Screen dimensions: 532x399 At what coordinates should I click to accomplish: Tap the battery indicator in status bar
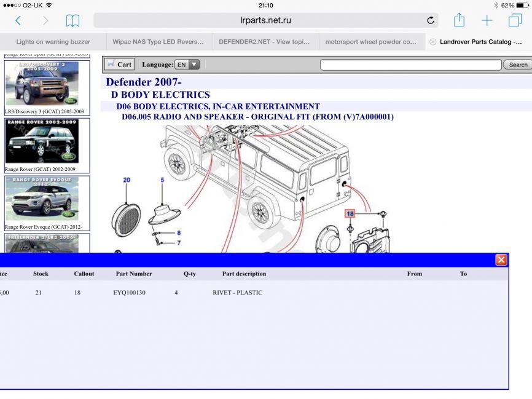pos(522,6)
